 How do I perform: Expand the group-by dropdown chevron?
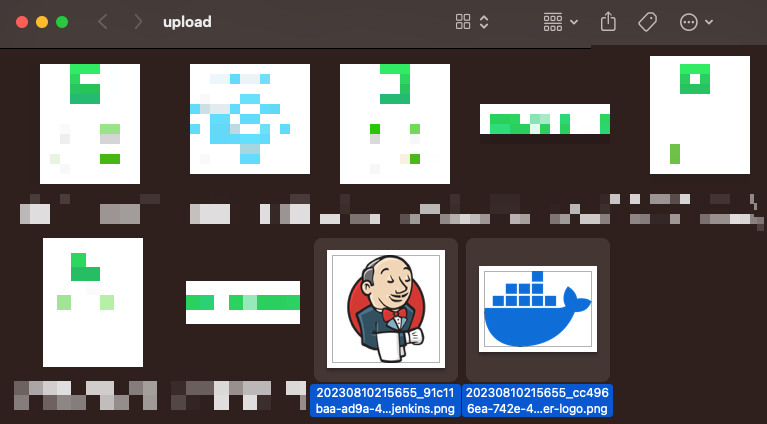coord(574,22)
